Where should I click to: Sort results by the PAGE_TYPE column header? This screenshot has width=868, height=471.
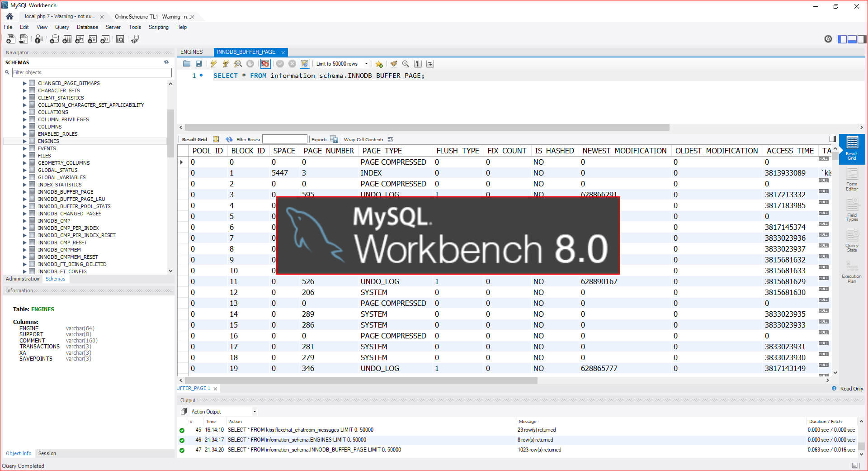(382, 151)
